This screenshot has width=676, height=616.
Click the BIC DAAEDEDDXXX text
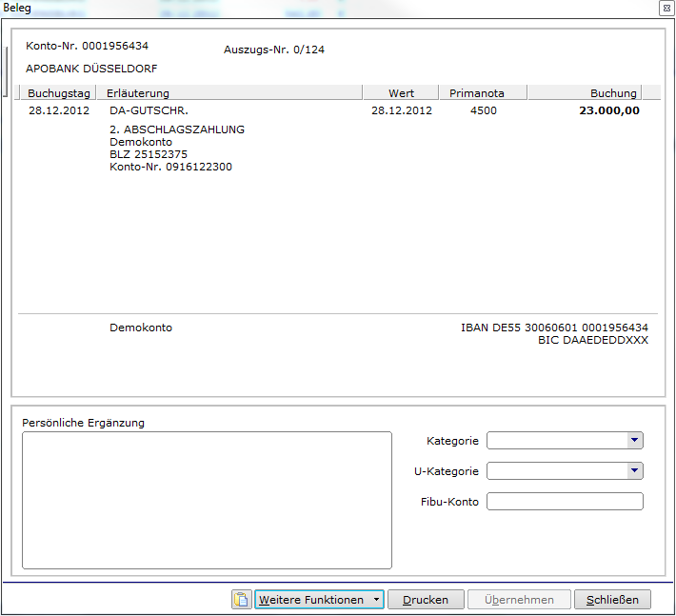click(593, 340)
